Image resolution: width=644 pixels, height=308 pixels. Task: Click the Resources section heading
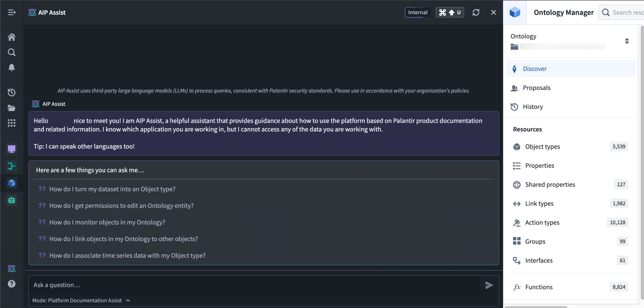click(527, 129)
